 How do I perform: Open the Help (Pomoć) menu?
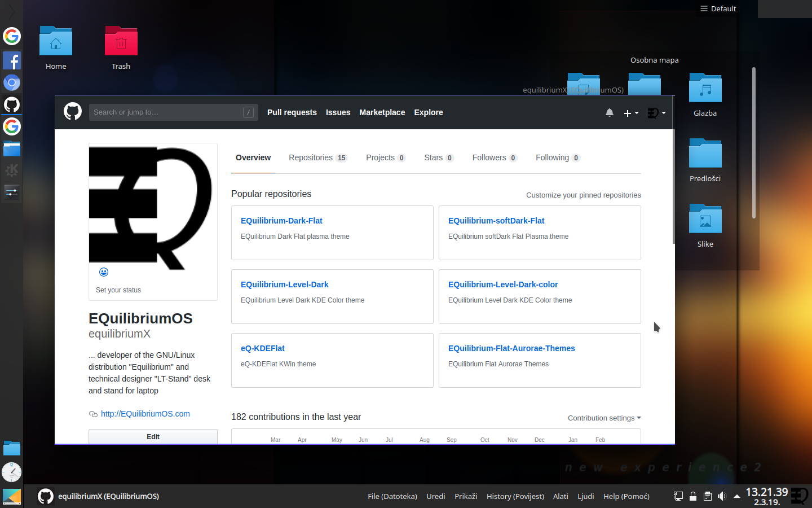[x=626, y=496]
